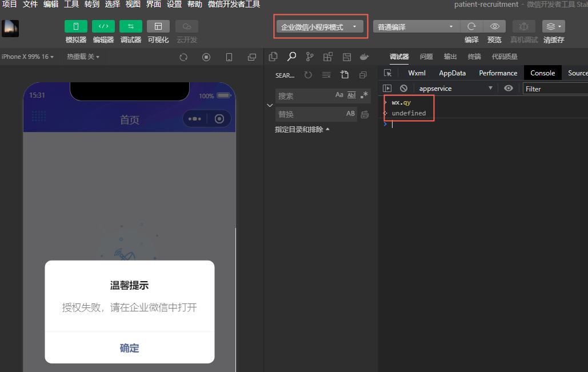Image resolution: width=588 pixels, height=372 pixels.
Task: Toggle the 调试器 debugger panel button
Action: pyautogui.click(x=130, y=27)
